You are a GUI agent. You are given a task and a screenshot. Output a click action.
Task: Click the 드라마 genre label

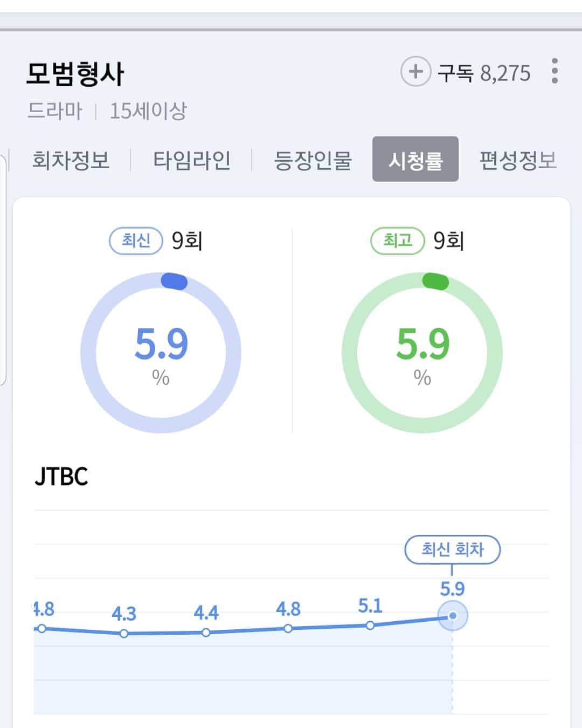click(x=55, y=111)
